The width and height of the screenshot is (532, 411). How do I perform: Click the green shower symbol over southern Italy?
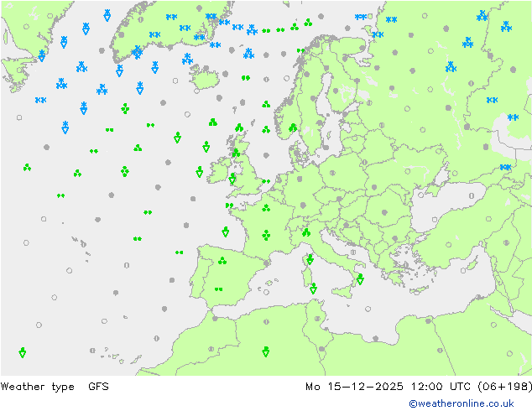(x=360, y=279)
